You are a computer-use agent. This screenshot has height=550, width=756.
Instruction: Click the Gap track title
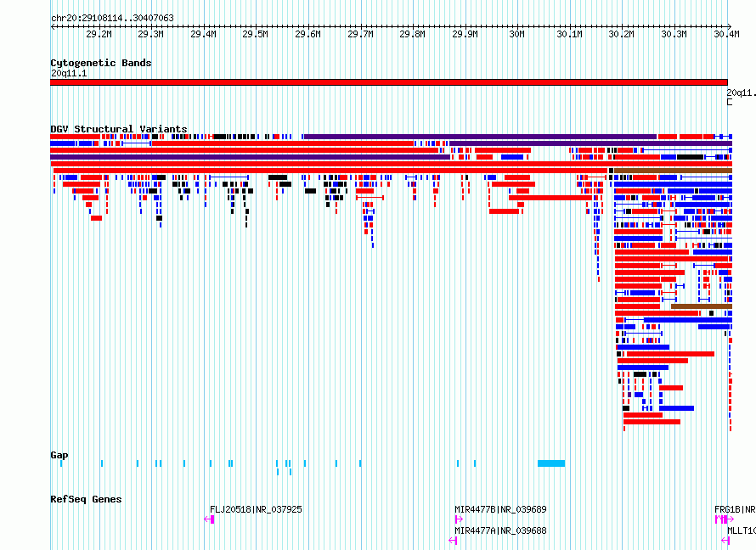tap(59, 455)
